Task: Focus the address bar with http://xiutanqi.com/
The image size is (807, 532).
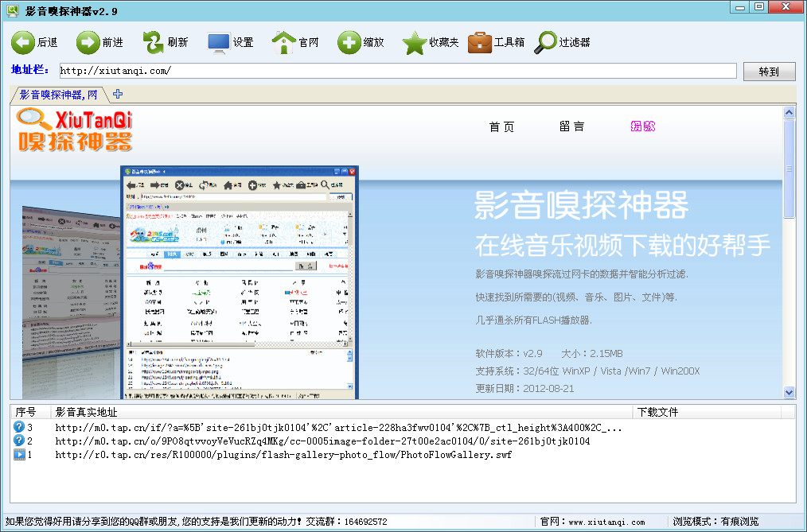Action: (x=398, y=71)
